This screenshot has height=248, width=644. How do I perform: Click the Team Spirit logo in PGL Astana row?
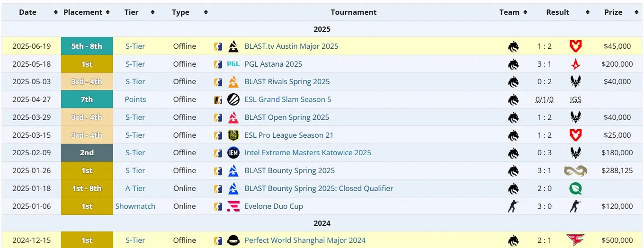[513, 64]
